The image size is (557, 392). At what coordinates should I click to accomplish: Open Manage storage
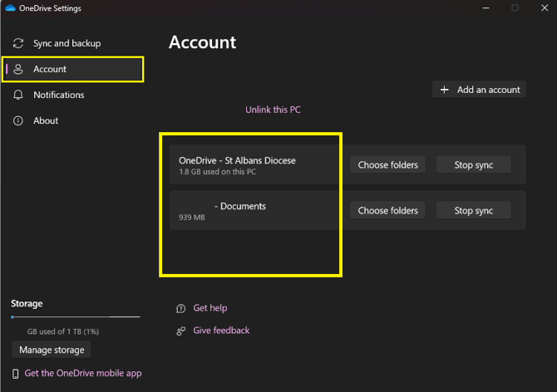coord(52,350)
